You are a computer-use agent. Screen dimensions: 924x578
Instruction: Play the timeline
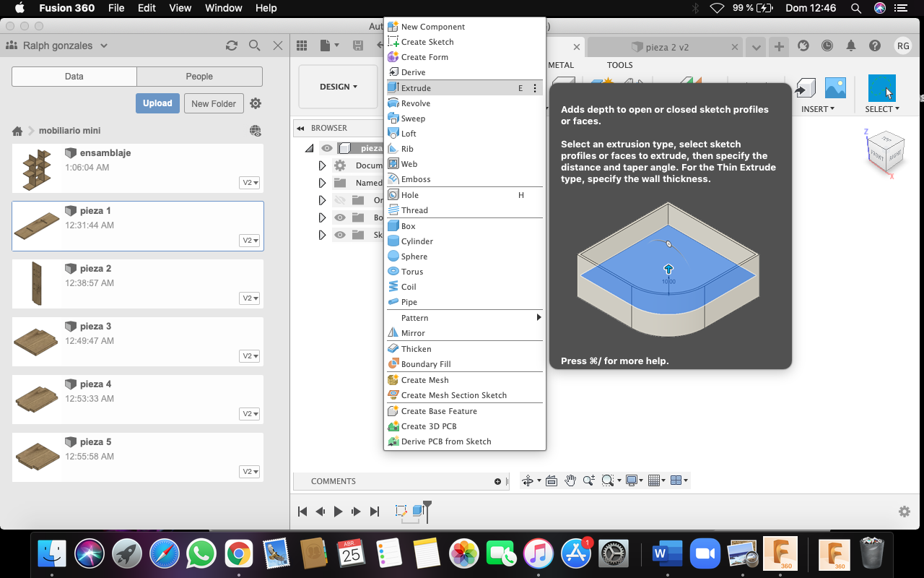(x=338, y=512)
